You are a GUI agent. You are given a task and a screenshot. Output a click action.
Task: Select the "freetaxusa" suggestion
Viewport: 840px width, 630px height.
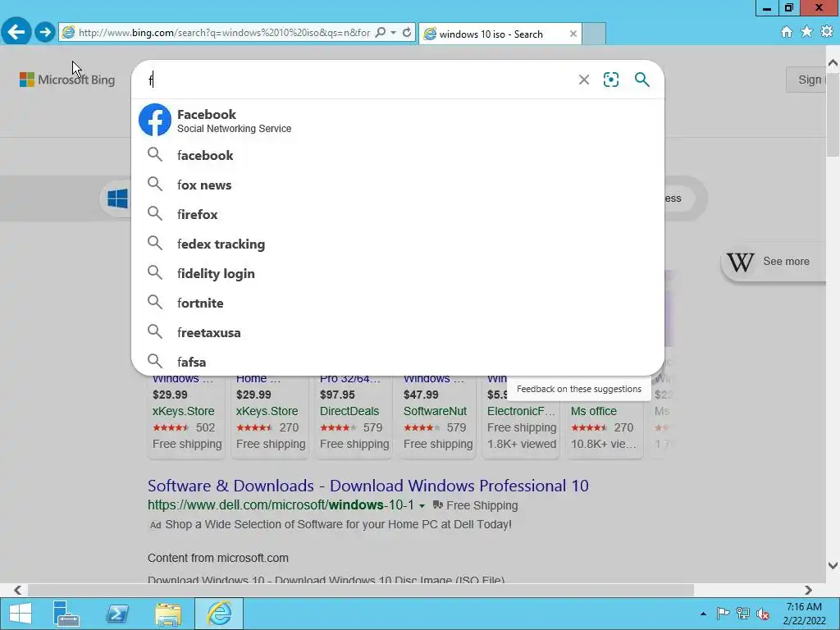click(398, 332)
